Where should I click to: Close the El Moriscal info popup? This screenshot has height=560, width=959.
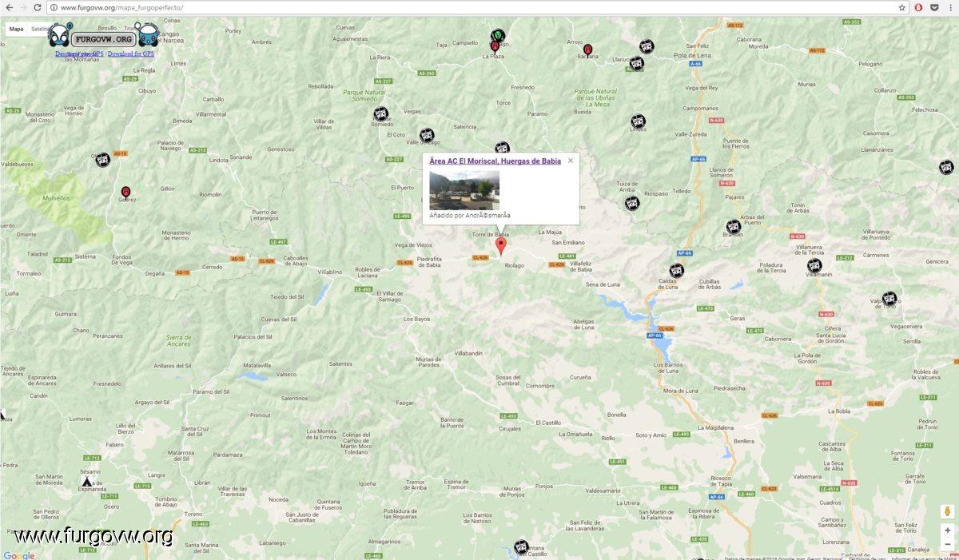click(x=571, y=161)
